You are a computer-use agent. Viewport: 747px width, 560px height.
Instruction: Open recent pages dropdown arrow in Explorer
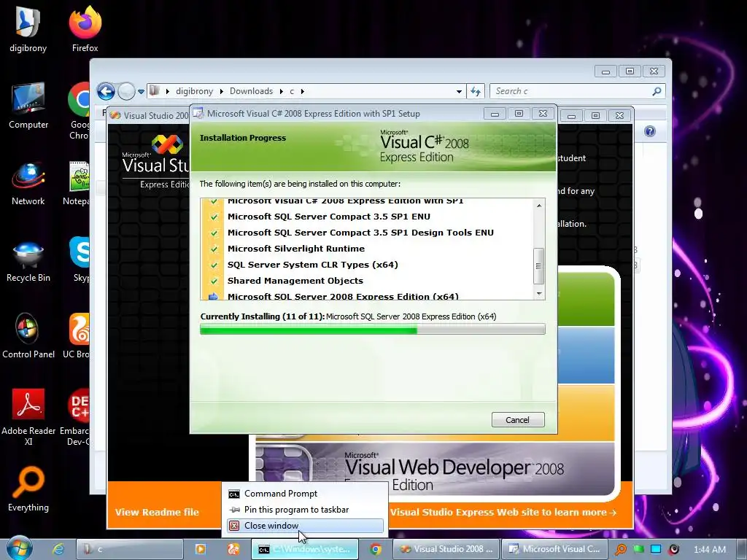tap(141, 91)
